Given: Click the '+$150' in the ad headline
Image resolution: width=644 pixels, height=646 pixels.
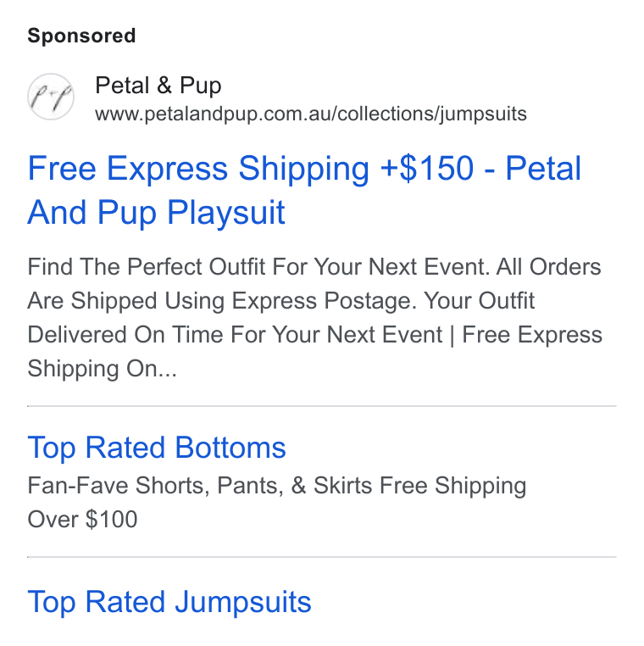Looking at the screenshot, I should point(426,168).
